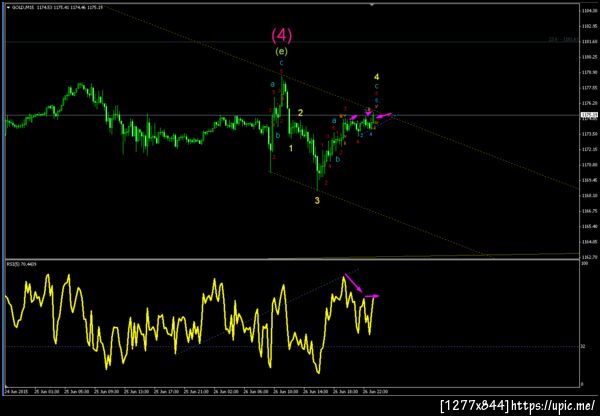
Task: Click the 1168.10 price scale value
Action: (x=590, y=196)
